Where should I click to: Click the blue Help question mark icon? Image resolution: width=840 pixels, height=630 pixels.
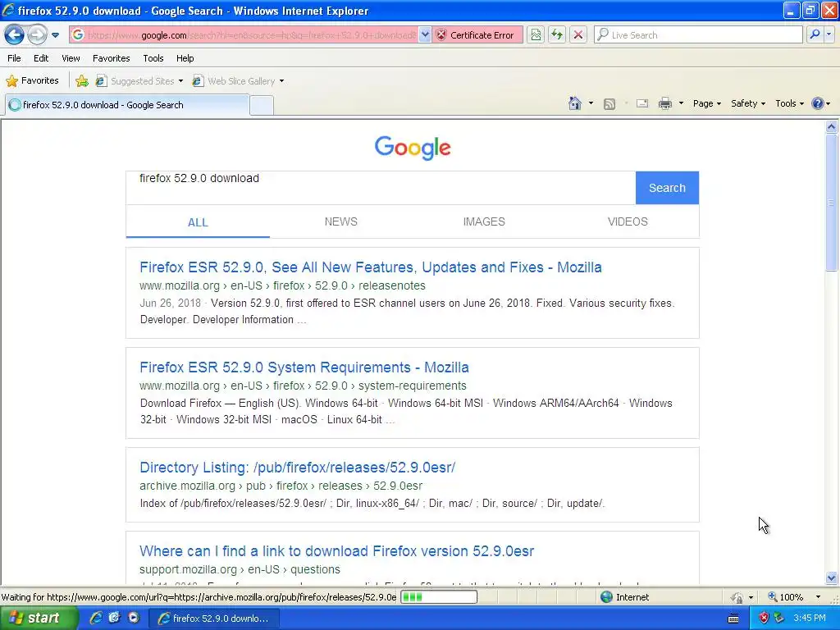tap(818, 103)
